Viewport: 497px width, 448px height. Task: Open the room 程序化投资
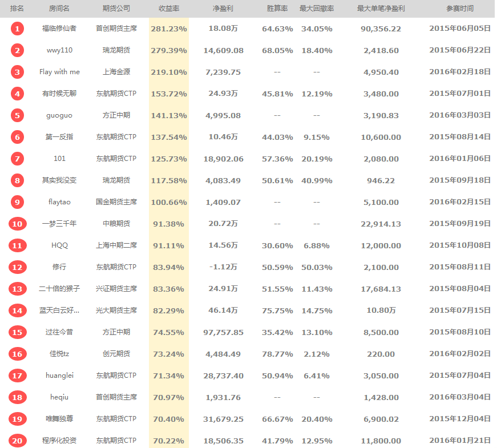[59, 441]
